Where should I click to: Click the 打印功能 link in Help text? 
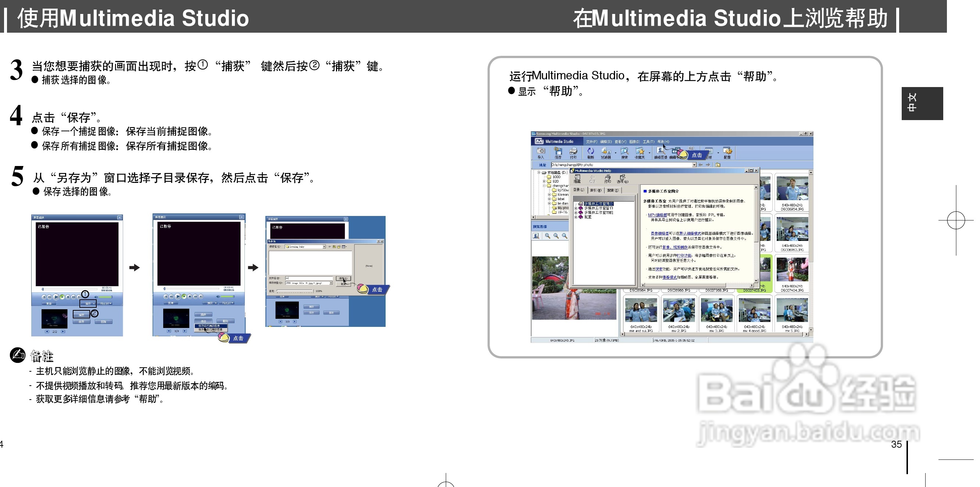coord(684,256)
